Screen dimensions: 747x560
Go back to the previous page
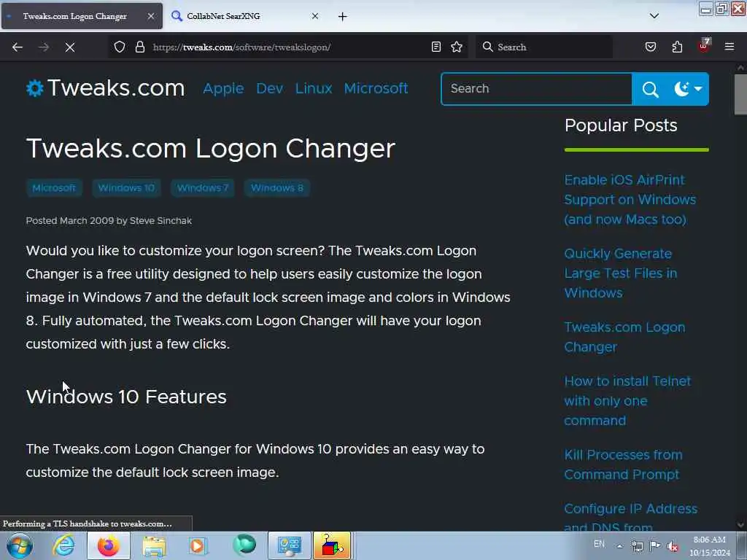pos(18,47)
